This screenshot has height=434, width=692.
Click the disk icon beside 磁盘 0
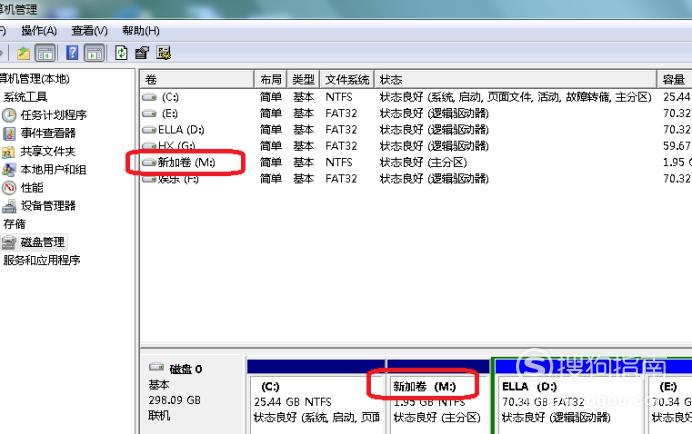tap(156, 367)
